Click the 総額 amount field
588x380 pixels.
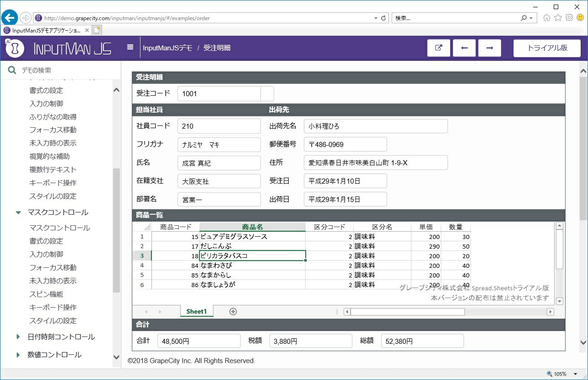point(422,341)
